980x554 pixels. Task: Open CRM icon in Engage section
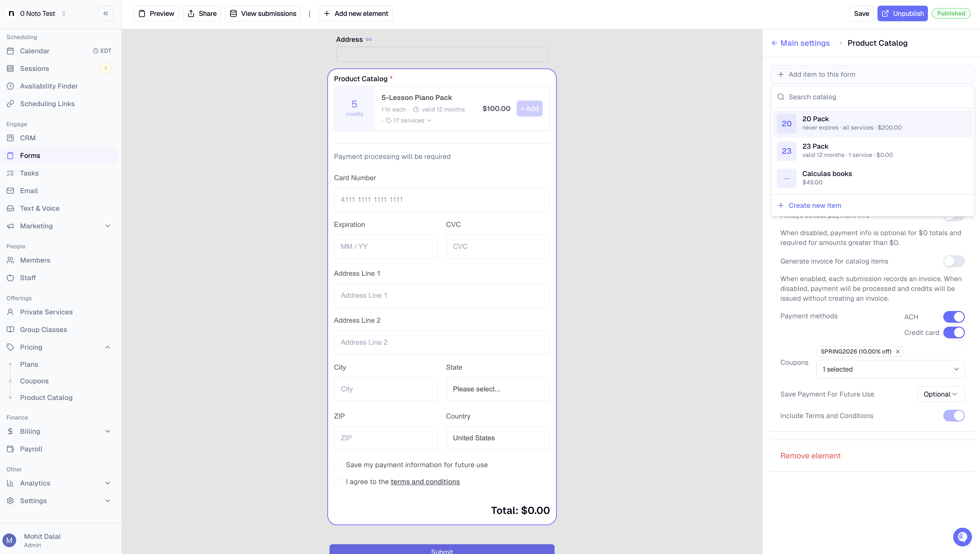(x=10, y=138)
